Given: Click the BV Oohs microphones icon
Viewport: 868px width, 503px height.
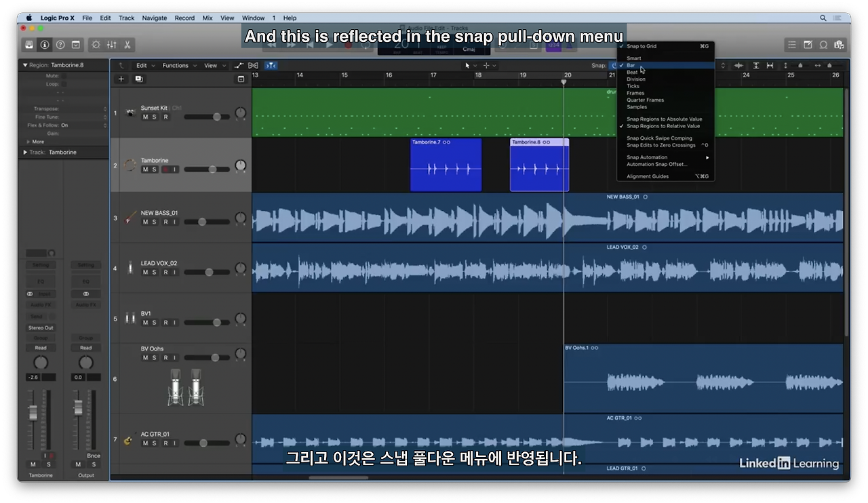Looking at the screenshot, I should point(186,387).
